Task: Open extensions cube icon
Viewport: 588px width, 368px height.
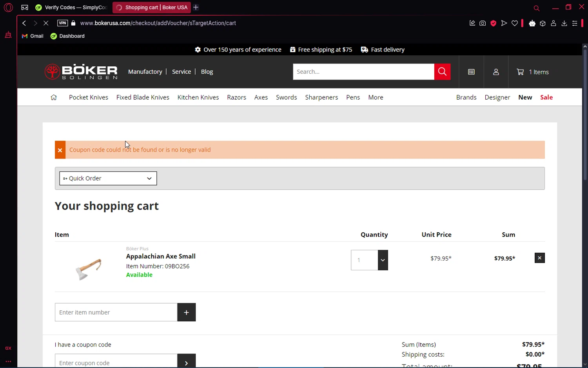Action: (543, 23)
